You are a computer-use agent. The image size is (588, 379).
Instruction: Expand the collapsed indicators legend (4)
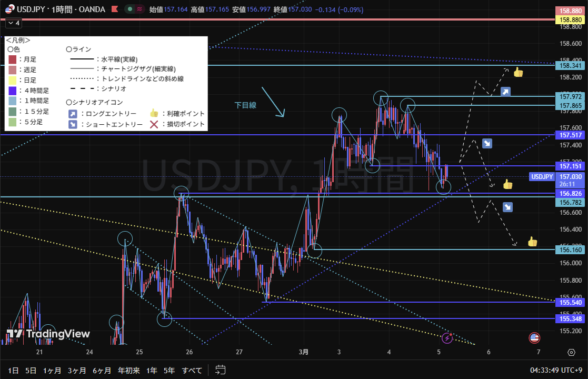click(13, 23)
